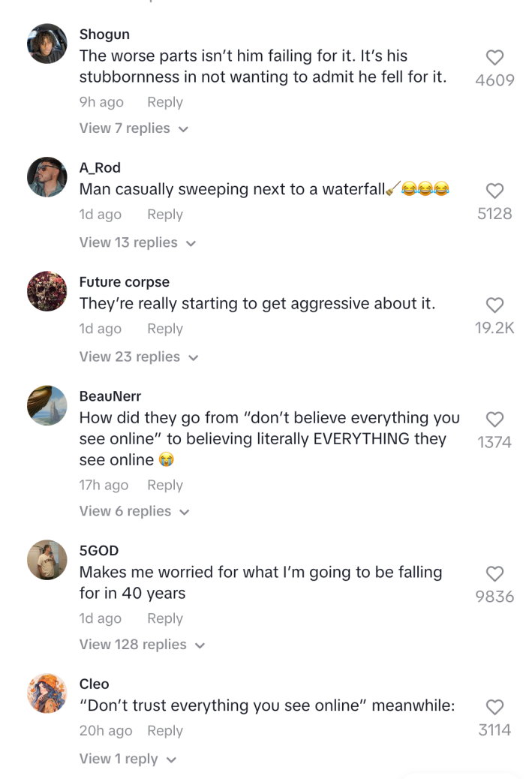Tap the heart next to Cleo's comment
532x779 pixels.
point(494,707)
